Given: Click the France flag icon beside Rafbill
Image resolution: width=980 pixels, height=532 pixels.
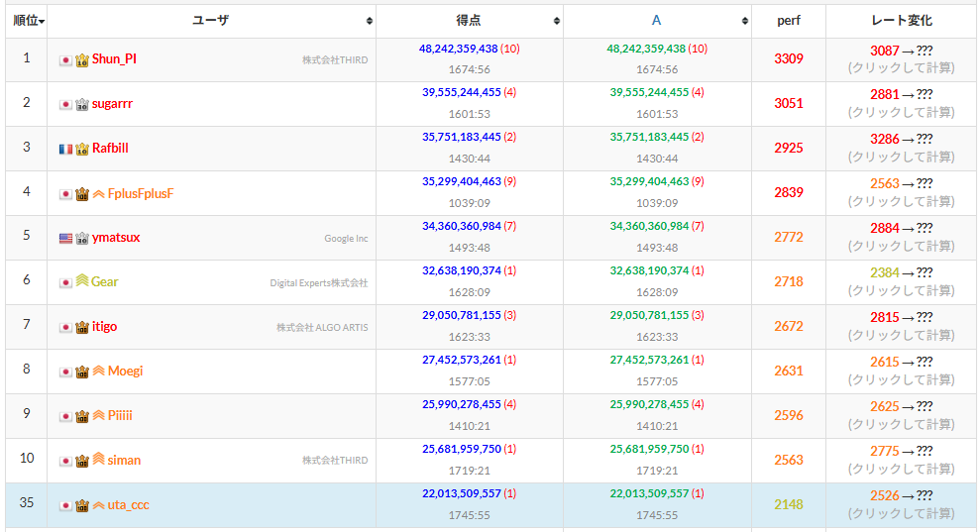Looking at the screenshot, I should 65,150.
